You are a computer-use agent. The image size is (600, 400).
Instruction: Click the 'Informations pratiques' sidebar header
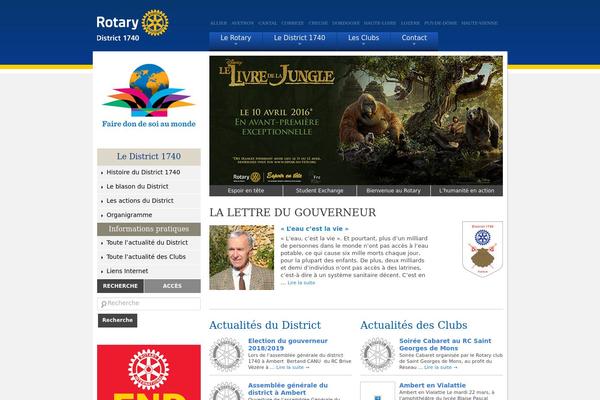pos(149,229)
